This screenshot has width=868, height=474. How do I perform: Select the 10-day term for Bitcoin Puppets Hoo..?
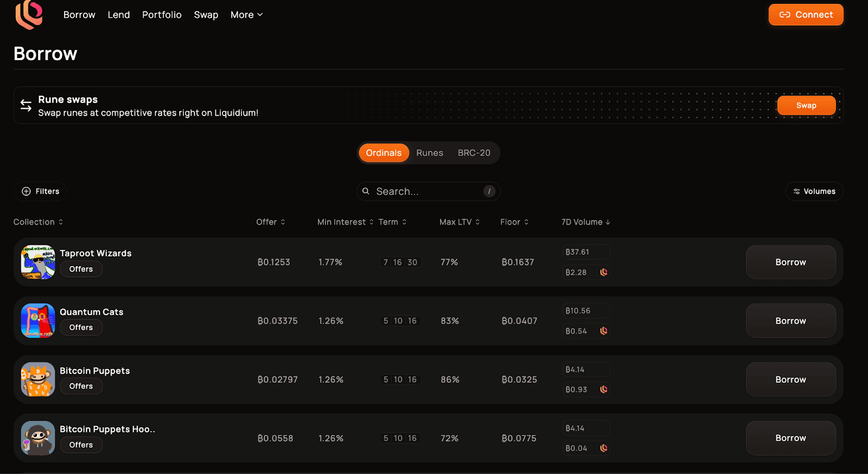click(398, 438)
